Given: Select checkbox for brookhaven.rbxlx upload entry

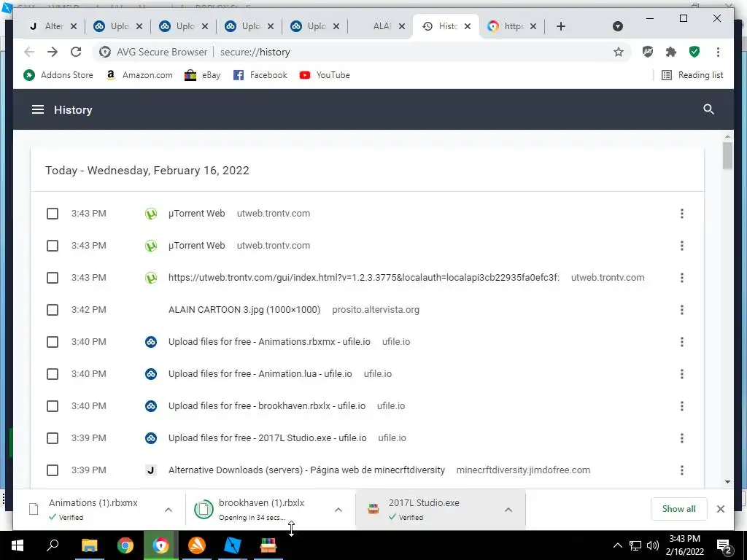Looking at the screenshot, I should pos(53,405).
